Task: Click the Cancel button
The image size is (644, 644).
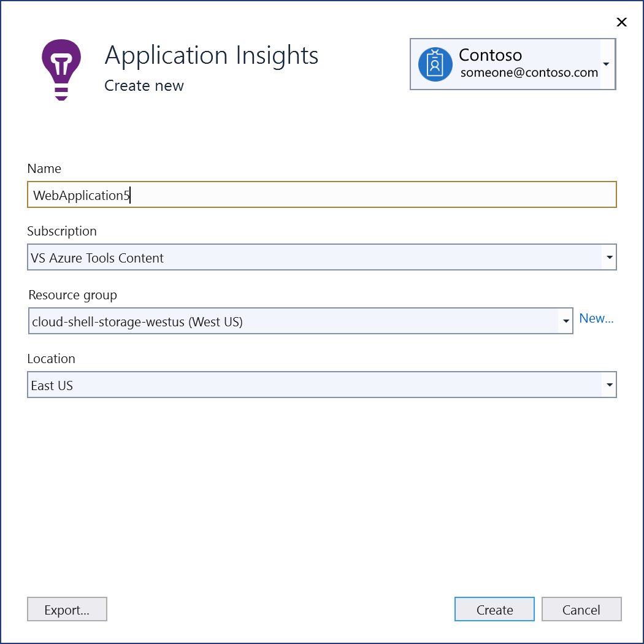Action: (581, 609)
